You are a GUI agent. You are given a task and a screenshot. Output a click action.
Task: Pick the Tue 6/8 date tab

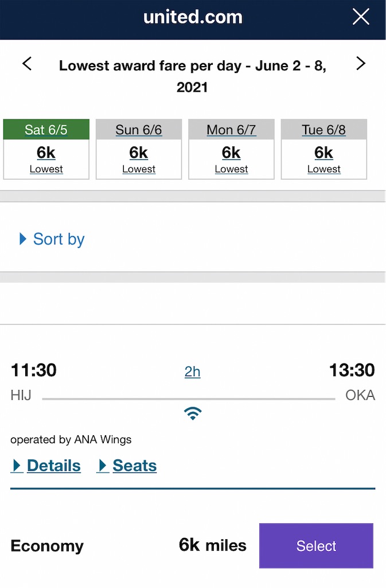[x=323, y=149]
